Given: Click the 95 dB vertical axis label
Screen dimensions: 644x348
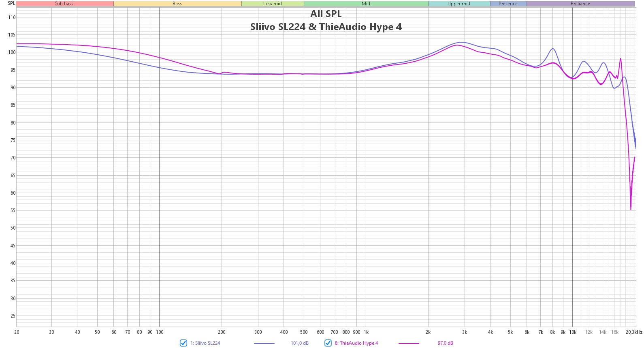Looking at the screenshot, I should (x=13, y=70).
